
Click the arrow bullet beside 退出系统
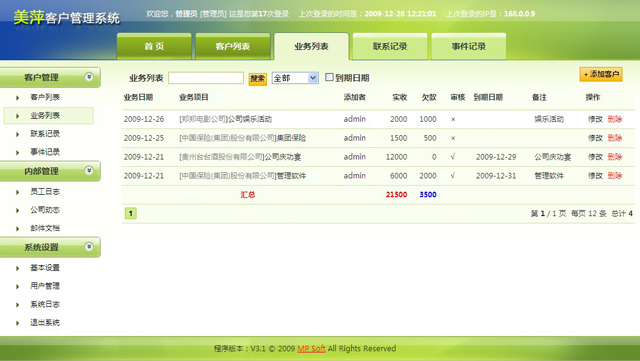click(x=18, y=323)
